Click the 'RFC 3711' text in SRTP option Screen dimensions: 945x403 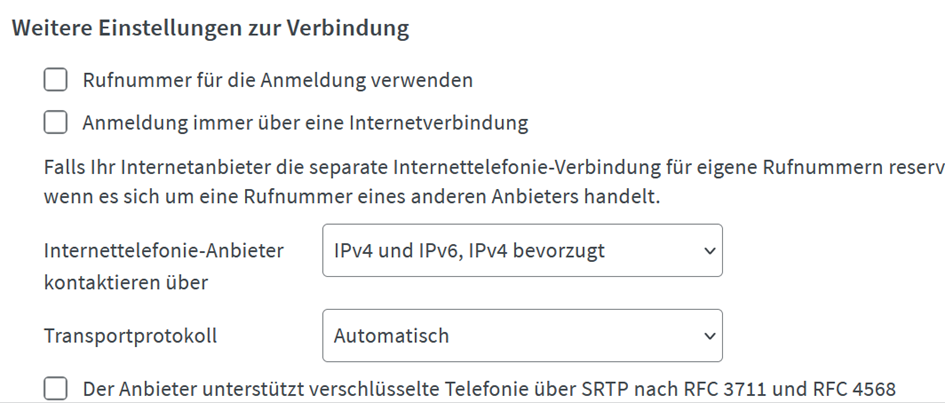[x=727, y=389]
